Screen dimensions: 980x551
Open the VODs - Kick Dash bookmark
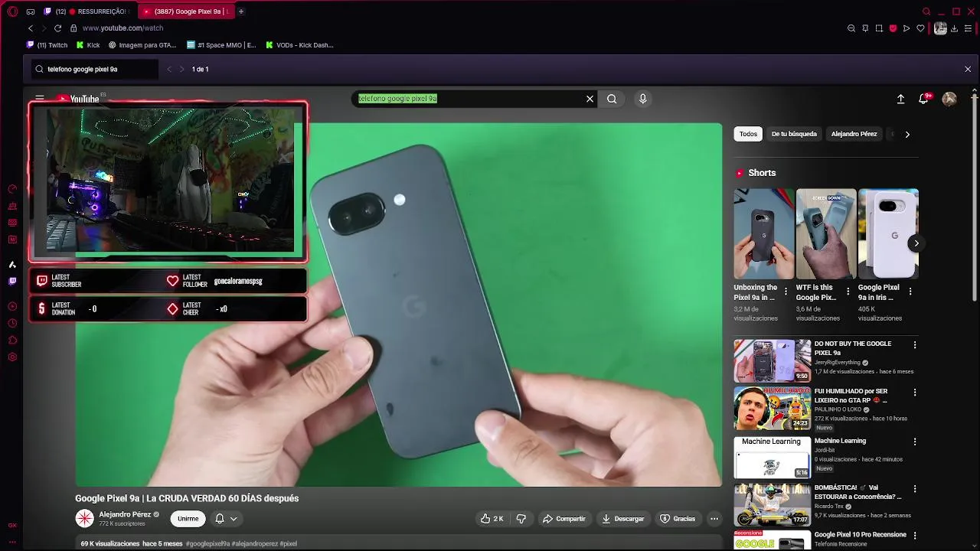tap(299, 45)
